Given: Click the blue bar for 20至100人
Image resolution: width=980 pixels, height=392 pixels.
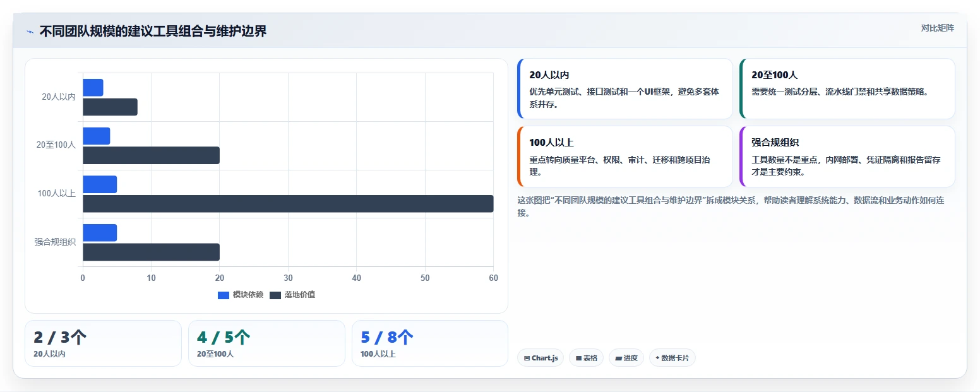Looking at the screenshot, I should point(97,136).
